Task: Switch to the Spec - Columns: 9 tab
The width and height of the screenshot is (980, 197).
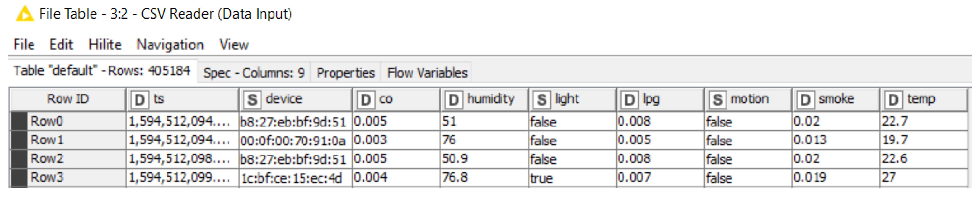Action: tap(254, 72)
